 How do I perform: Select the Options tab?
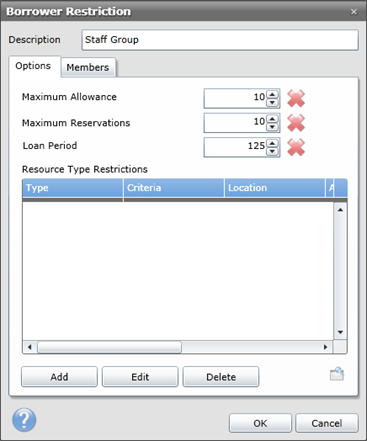click(34, 66)
